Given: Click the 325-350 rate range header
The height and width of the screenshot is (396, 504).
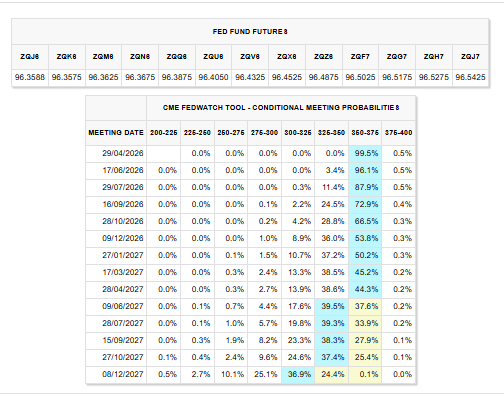Looking at the screenshot, I should [331, 133].
